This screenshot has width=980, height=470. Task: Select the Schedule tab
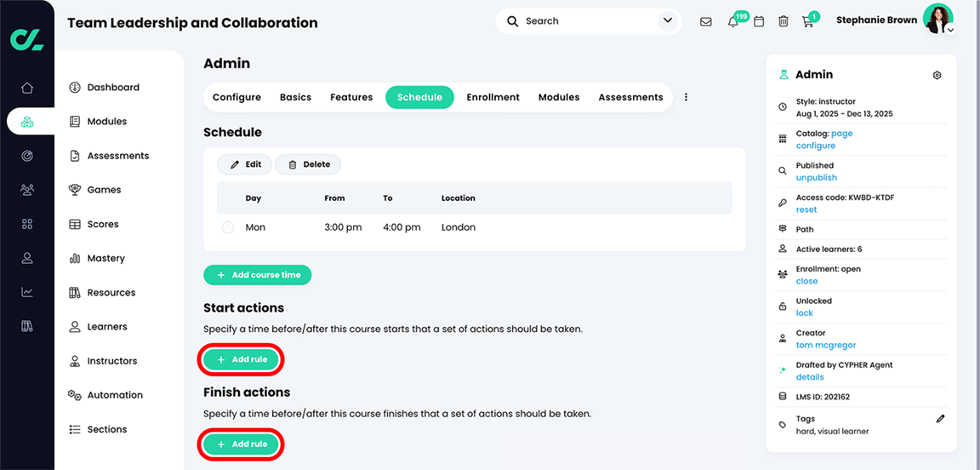click(x=420, y=97)
